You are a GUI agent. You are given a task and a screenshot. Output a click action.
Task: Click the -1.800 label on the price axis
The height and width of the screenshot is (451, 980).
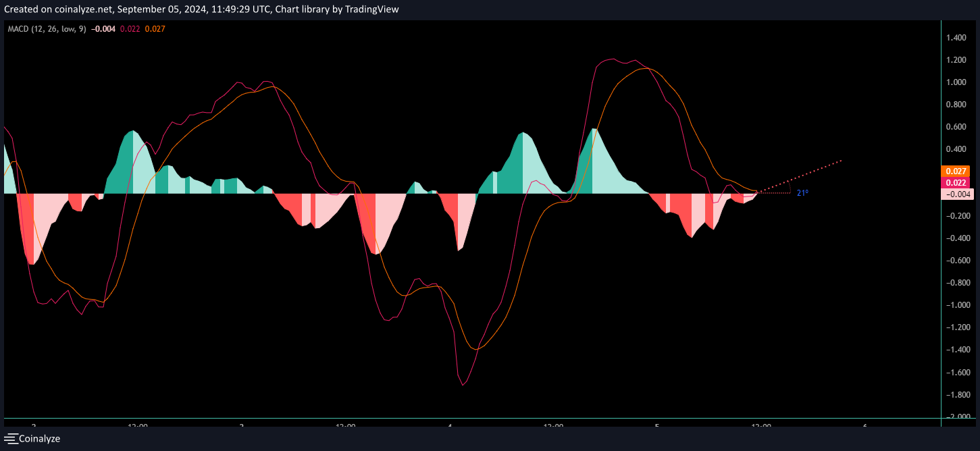(x=956, y=395)
